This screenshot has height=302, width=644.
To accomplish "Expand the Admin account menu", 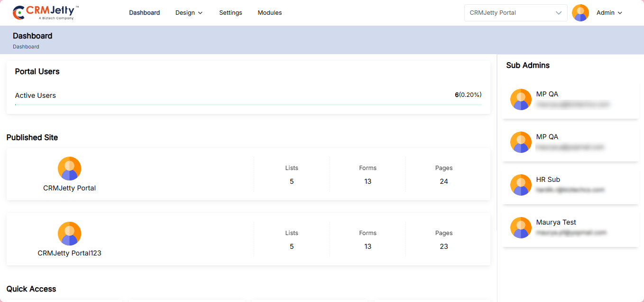I will 609,13.
